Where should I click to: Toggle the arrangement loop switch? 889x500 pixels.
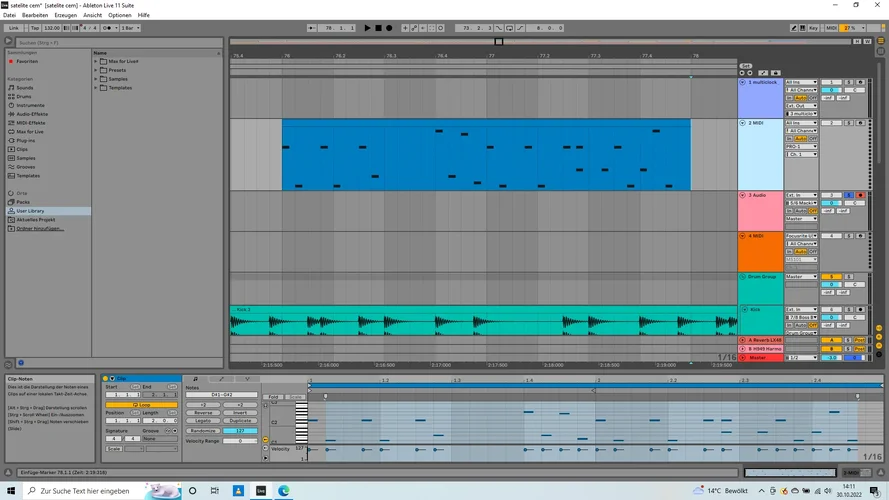coord(510,28)
